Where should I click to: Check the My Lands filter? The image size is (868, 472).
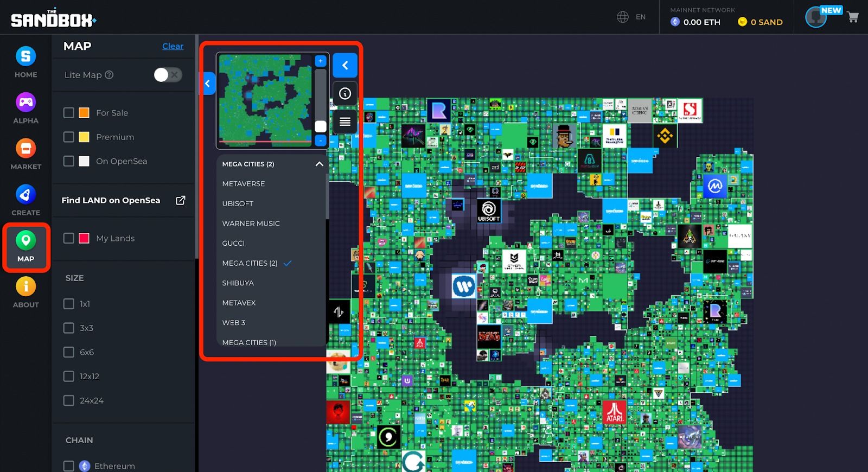coord(69,238)
